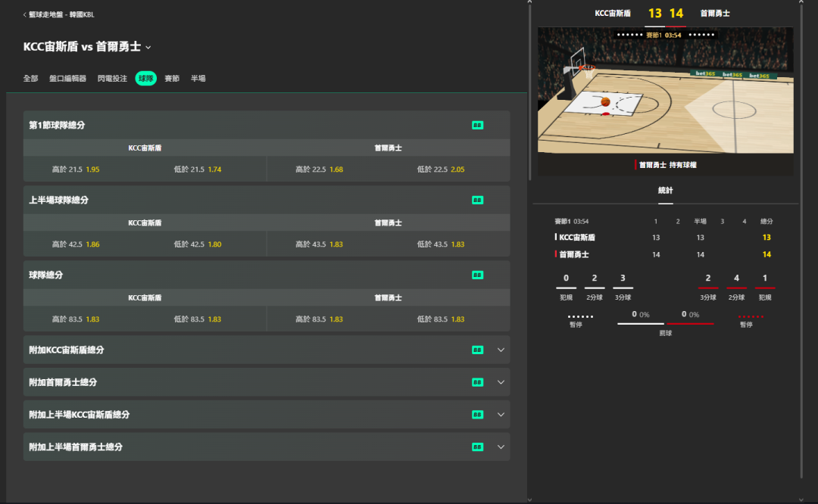Image resolution: width=818 pixels, height=504 pixels.
Task: Click BB icon on 附加KCC宙斯盾總分 row
Action: point(477,350)
